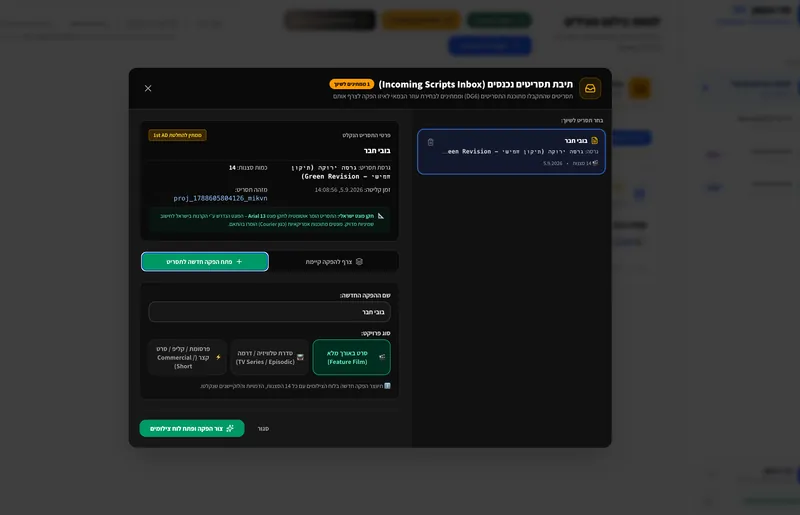Select the בובי חבר script card in the inbox list

tap(511, 152)
